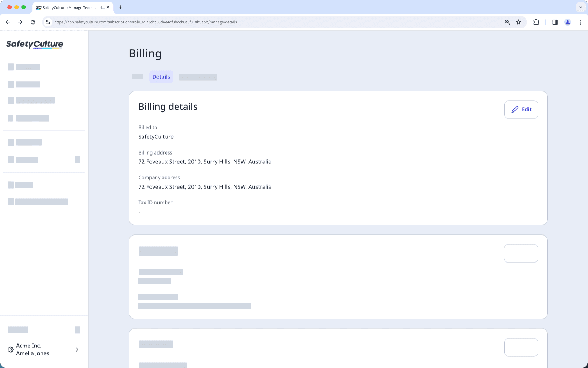Open the browser side panel icon

(x=555, y=22)
